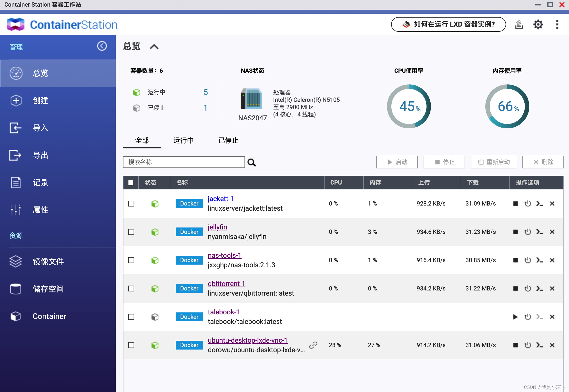Open Container in the sidebar
This screenshot has height=392, width=569.
pos(58,316)
